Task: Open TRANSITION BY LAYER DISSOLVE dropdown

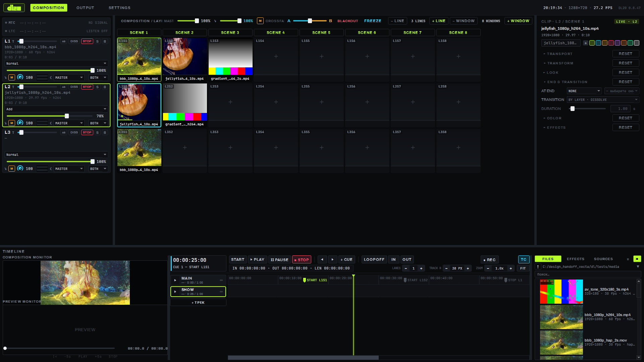Action: coord(603,100)
